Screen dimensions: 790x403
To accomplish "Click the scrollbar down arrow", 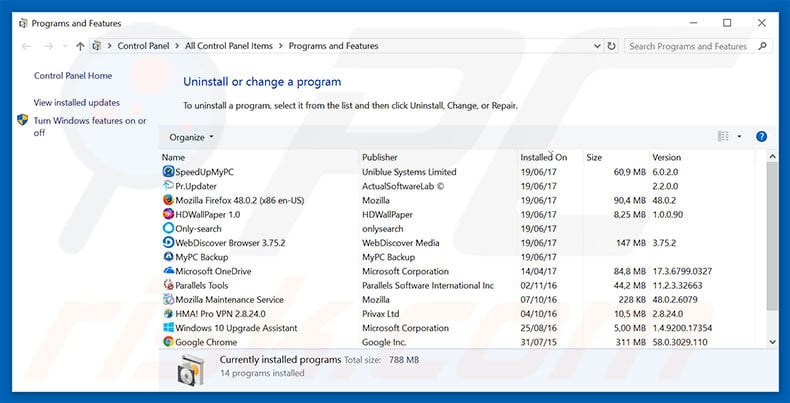I will click(x=772, y=342).
